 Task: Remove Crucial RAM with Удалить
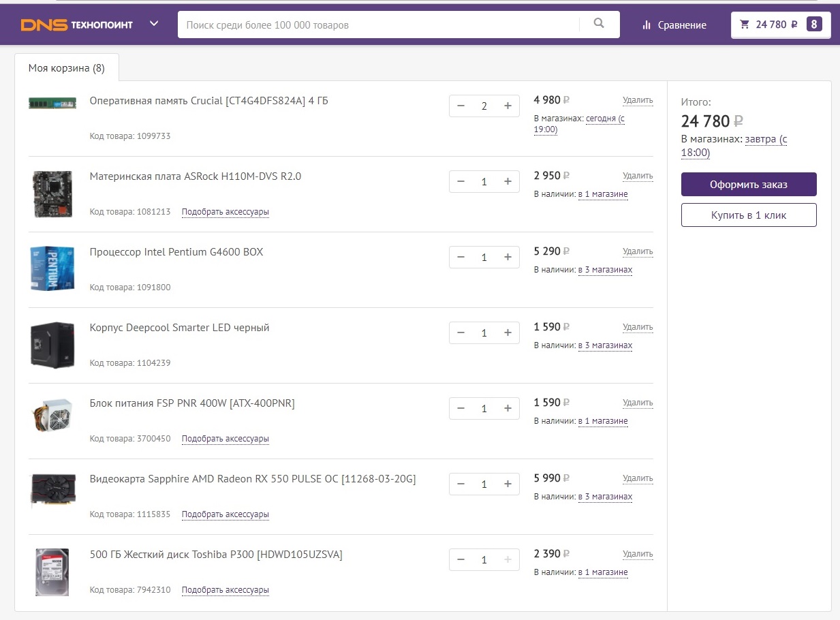[x=638, y=100]
